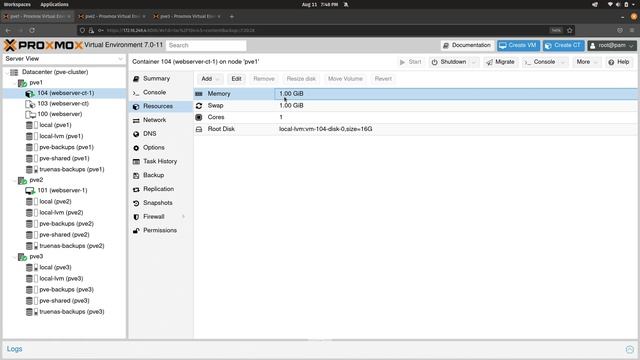Screen dimensions: 640x360
Task: Click the Search input field
Action: [206, 45]
